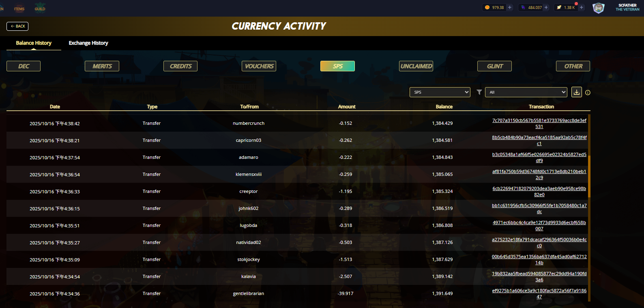Select the gentlelibrarian recipient cell
644x308 pixels.
coord(249,293)
